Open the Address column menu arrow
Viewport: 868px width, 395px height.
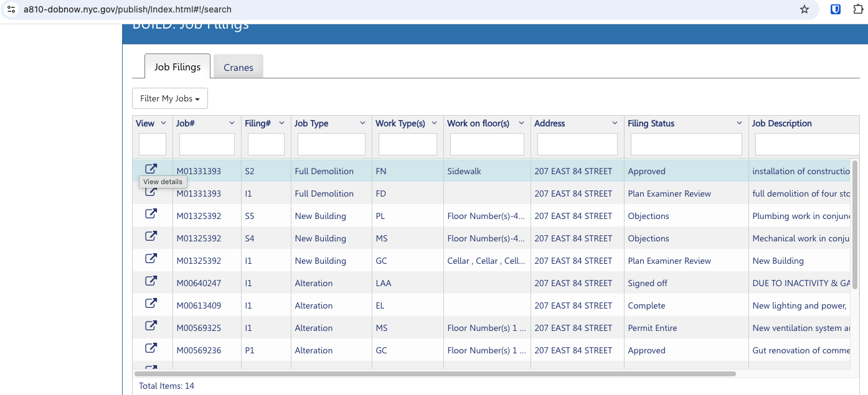615,123
